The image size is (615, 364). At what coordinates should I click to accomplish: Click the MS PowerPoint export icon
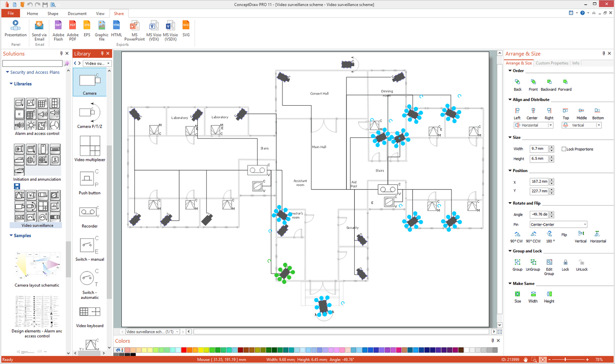point(134,31)
